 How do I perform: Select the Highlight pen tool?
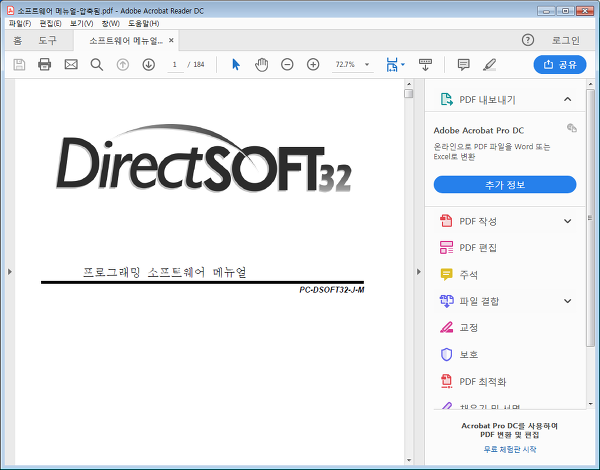(x=489, y=65)
